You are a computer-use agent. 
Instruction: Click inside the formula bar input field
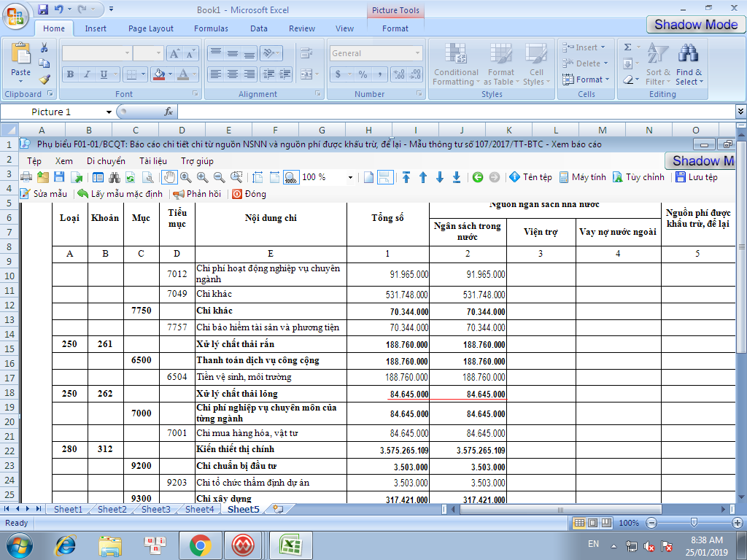click(452, 112)
